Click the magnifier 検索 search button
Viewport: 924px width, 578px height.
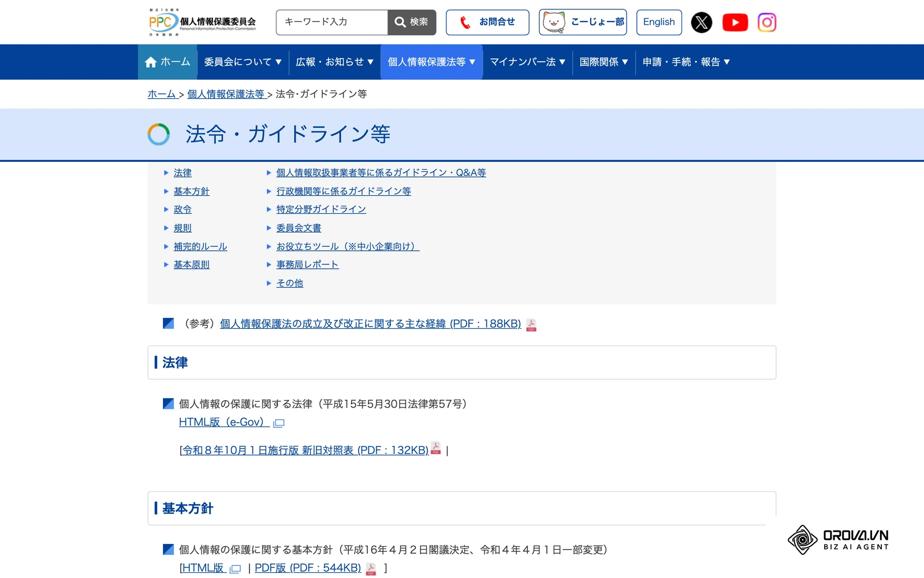[x=411, y=22]
